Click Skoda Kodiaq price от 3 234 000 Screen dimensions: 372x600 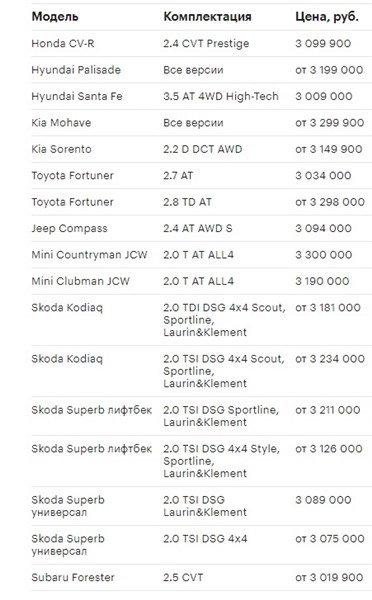[330, 359]
